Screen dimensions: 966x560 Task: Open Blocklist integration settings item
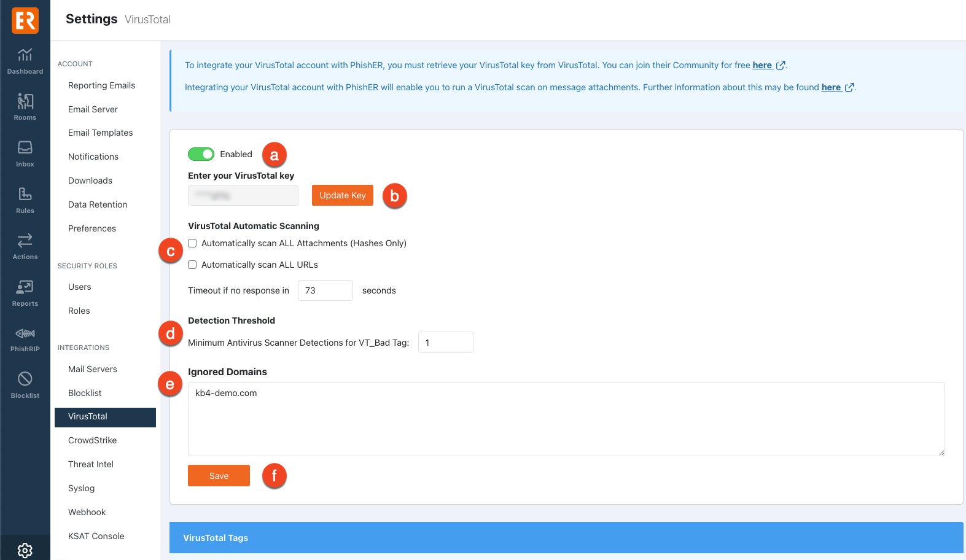click(x=85, y=393)
